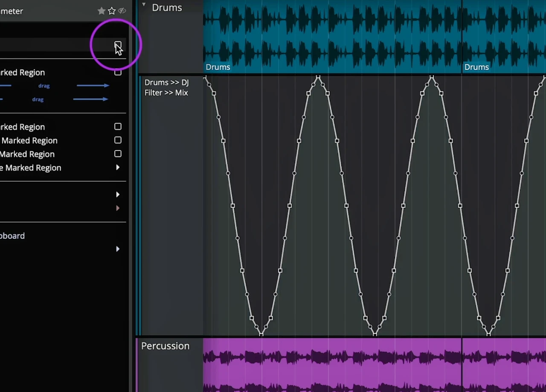Open the submenu arrow beside 'e Marked Region'

coord(118,168)
